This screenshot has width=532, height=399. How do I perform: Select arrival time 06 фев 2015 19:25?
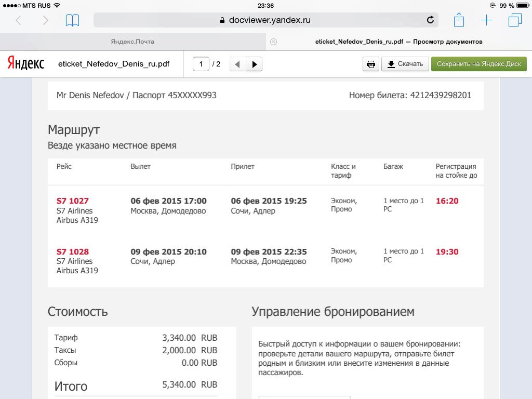pos(269,201)
